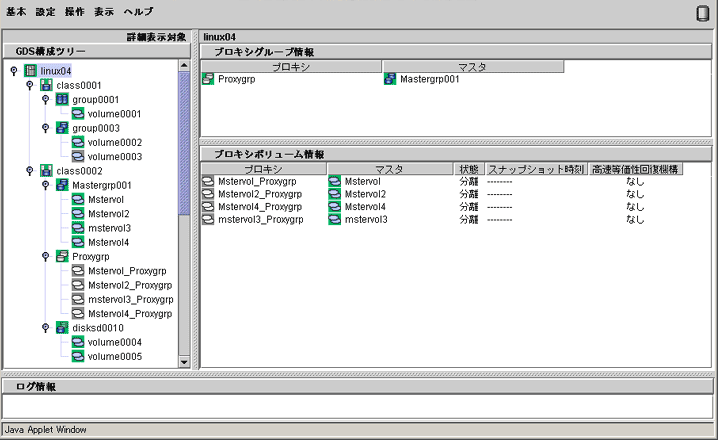Click the スナップショット時刻 column header
718x440 pixels.
tap(536, 169)
